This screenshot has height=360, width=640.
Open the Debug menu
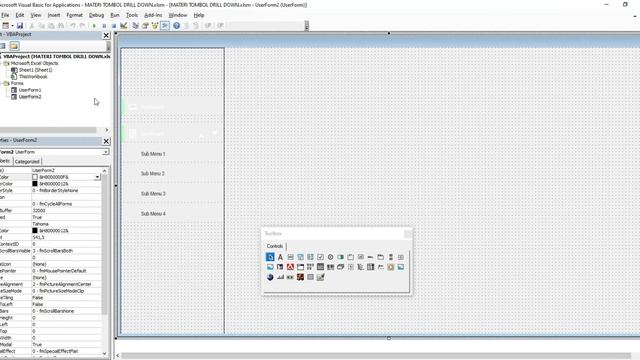click(96, 15)
